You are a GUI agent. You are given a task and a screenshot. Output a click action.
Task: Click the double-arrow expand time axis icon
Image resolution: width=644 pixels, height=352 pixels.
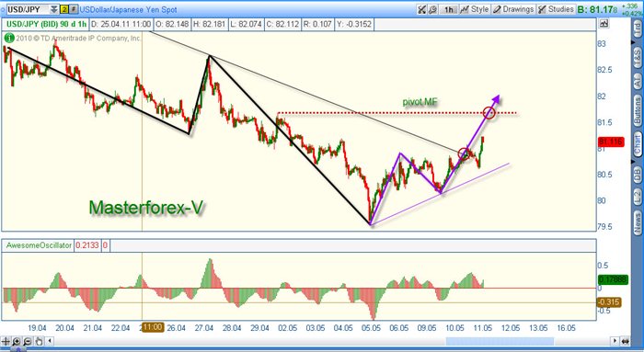coord(625,341)
